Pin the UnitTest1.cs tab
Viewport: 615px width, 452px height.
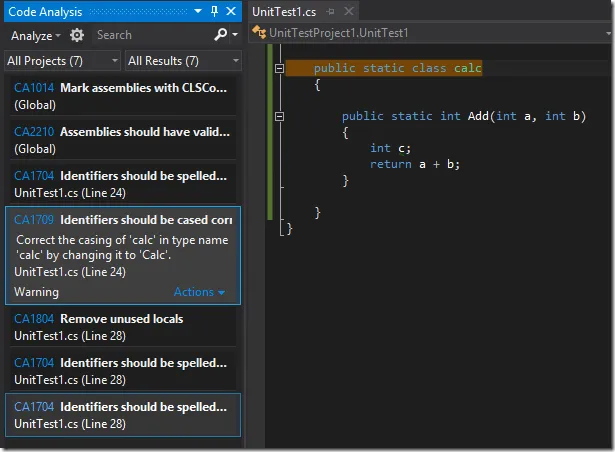(x=327, y=11)
